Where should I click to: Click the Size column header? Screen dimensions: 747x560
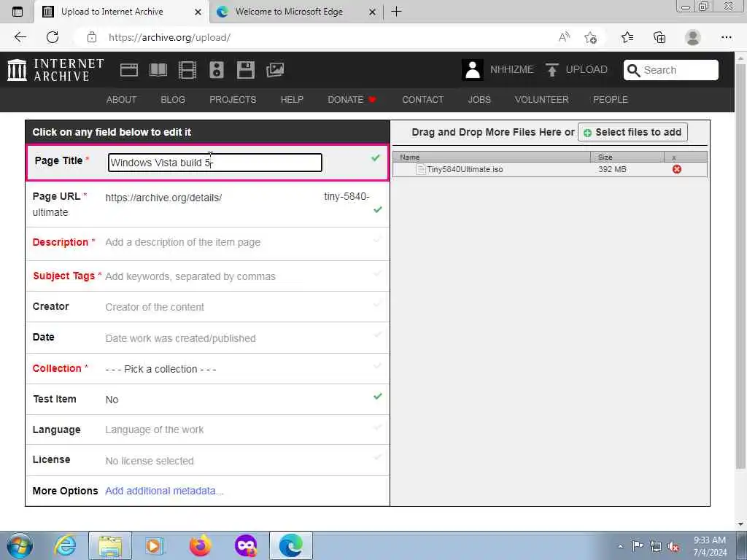(627, 157)
